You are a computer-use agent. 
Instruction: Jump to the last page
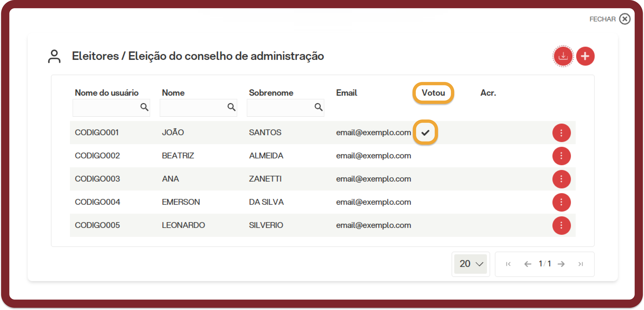[581, 264]
